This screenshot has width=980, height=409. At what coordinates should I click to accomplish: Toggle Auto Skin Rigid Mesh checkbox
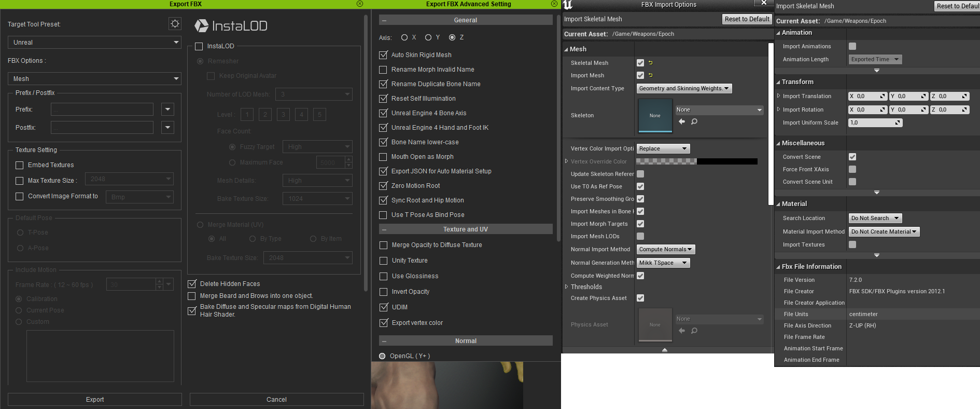[384, 55]
